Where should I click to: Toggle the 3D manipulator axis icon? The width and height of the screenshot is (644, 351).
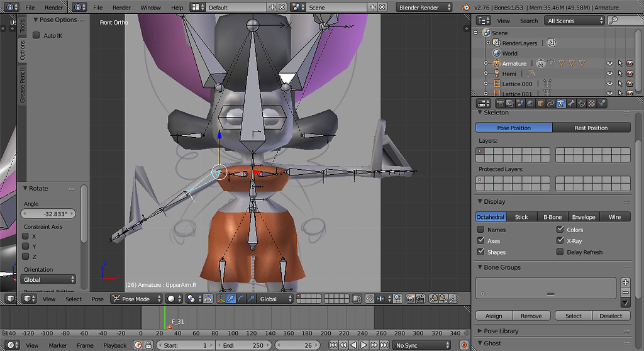tap(221, 299)
